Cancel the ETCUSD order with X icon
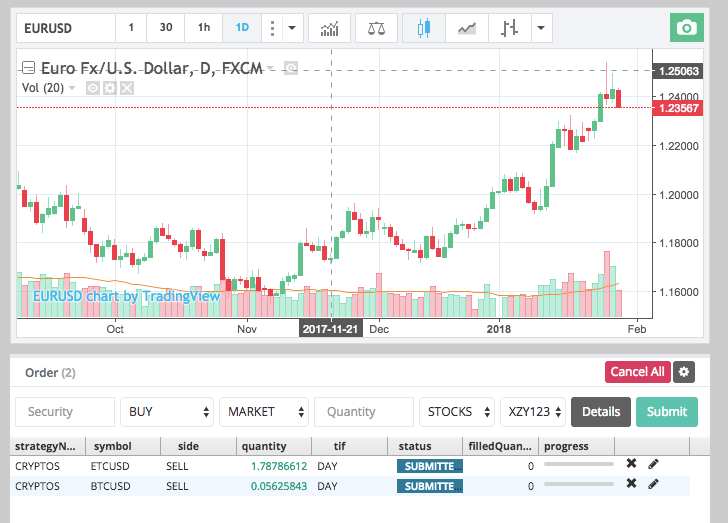The image size is (728, 523). 631,464
